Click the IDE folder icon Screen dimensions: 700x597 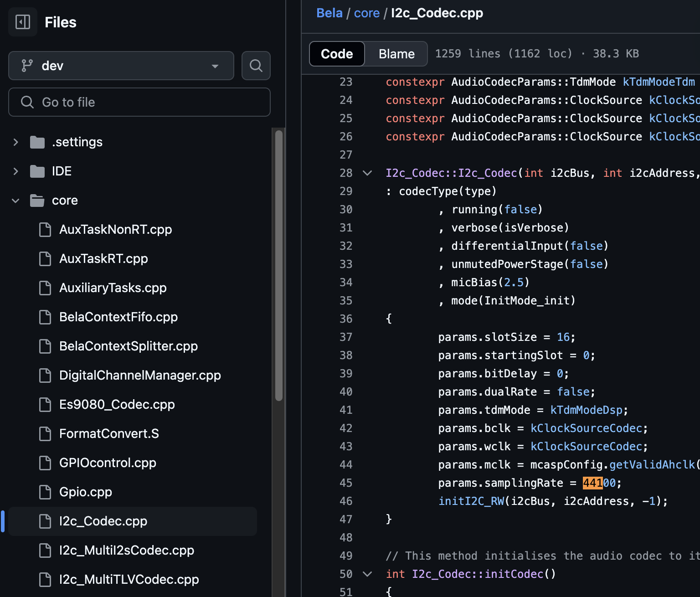(x=37, y=171)
